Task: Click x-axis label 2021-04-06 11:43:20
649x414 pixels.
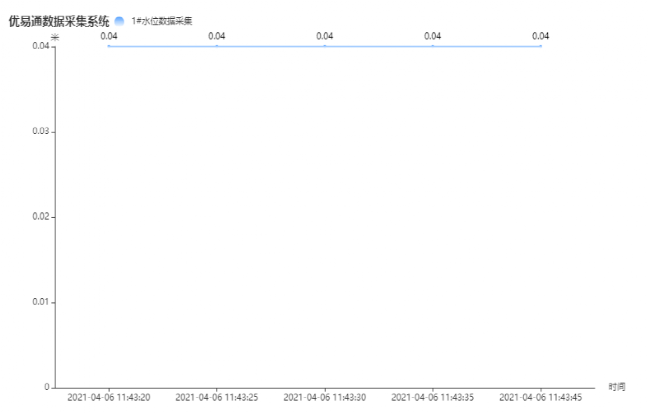Action: click(x=109, y=397)
